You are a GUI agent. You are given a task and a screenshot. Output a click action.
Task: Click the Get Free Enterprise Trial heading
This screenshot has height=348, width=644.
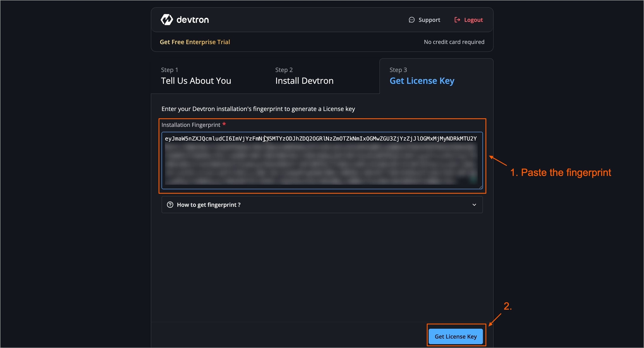point(195,42)
